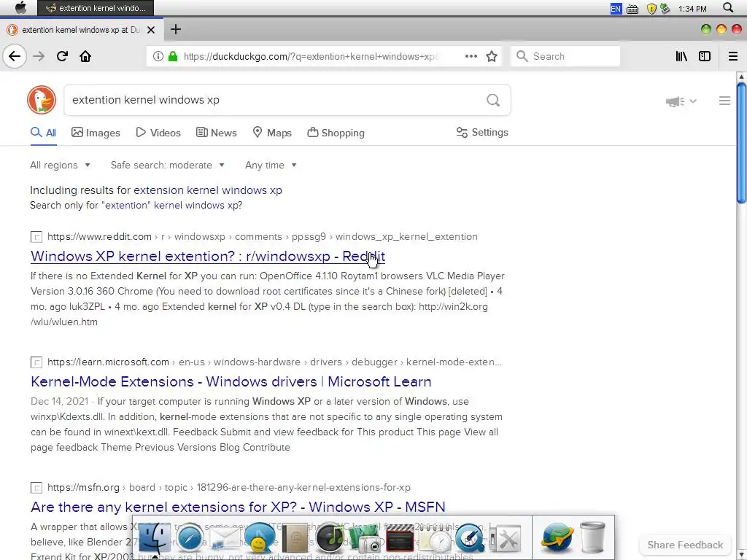Click the learn.microsoft.com result URL breadcrumb
The width and height of the screenshot is (747, 560).
point(274,362)
